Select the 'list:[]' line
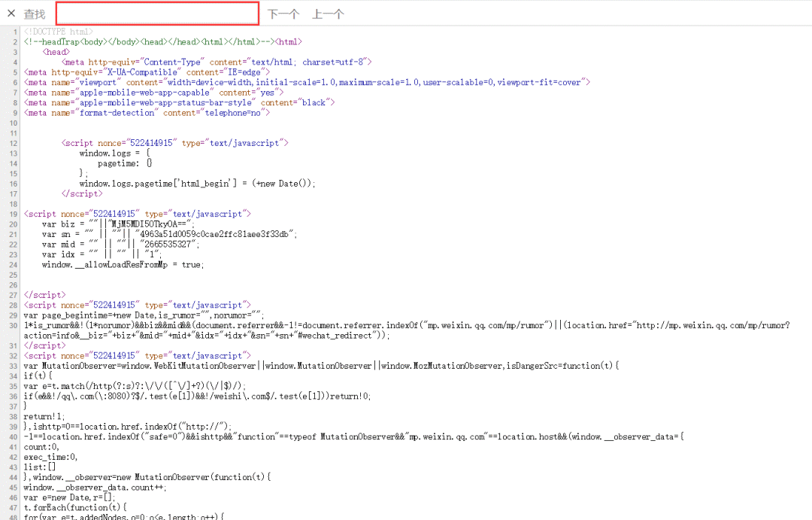The width and height of the screenshot is (812, 520). (40, 467)
